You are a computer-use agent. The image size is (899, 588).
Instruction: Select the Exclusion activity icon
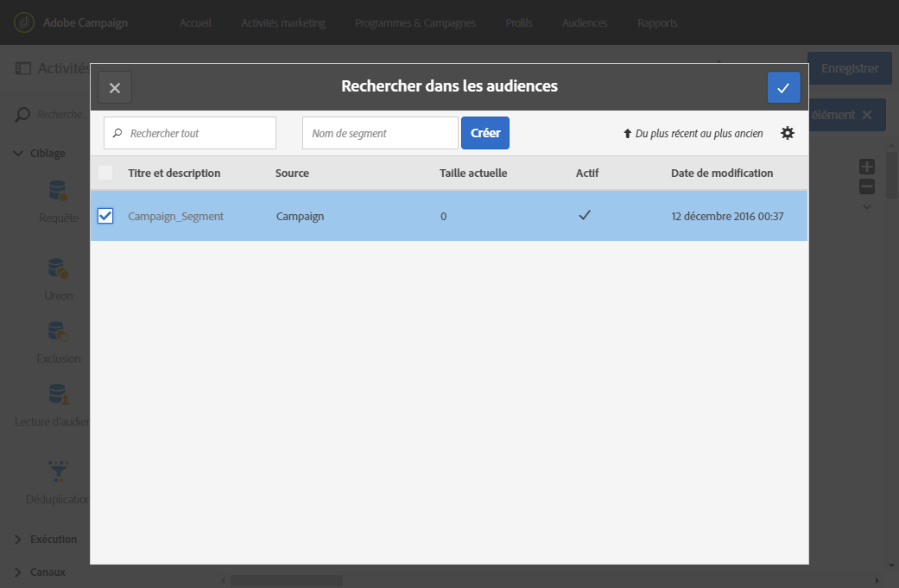(58, 332)
